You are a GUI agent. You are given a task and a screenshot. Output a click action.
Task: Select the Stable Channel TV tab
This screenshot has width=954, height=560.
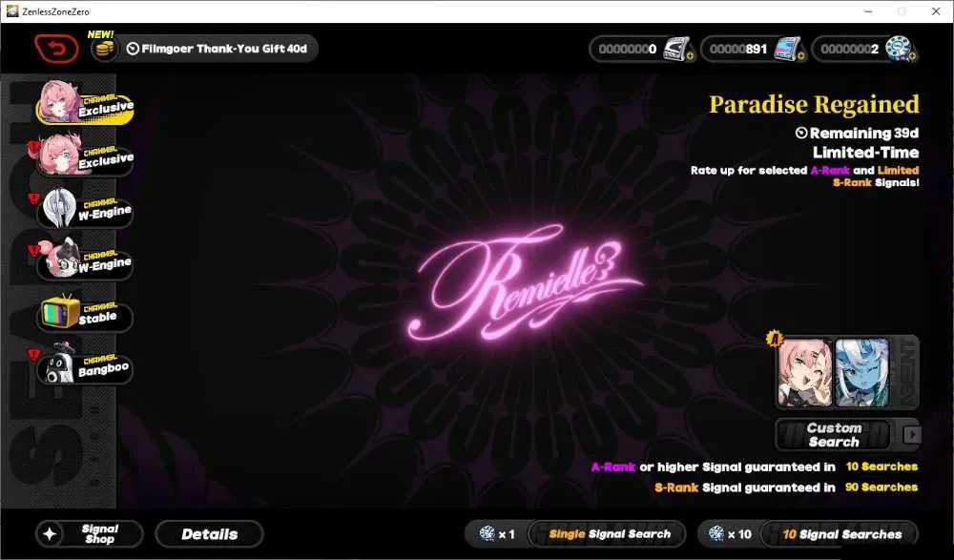coord(85,313)
